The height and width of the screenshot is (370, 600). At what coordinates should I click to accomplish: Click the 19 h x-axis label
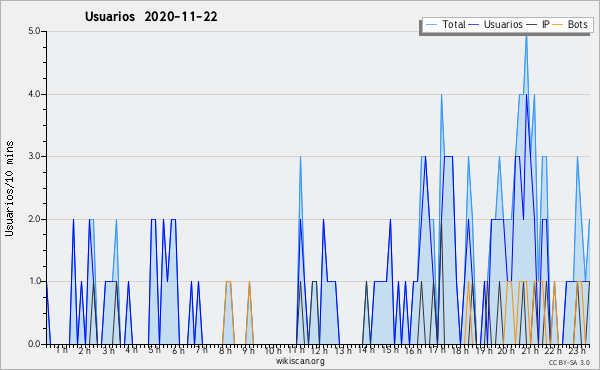point(484,350)
